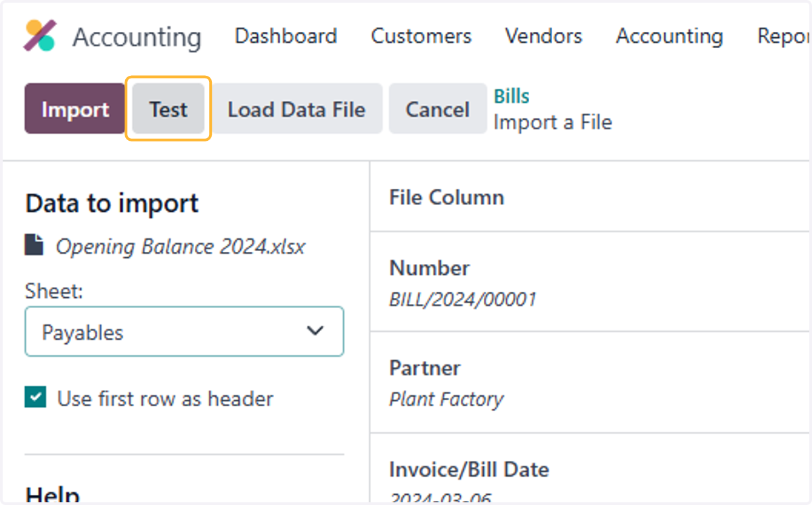
Task: Open the Sheet dropdown showing Payables
Action: pyautogui.click(x=184, y=332)
